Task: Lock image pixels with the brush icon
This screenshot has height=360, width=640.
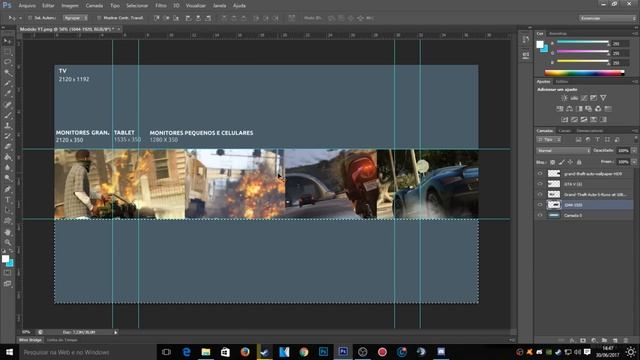Action: coord(561,162)
